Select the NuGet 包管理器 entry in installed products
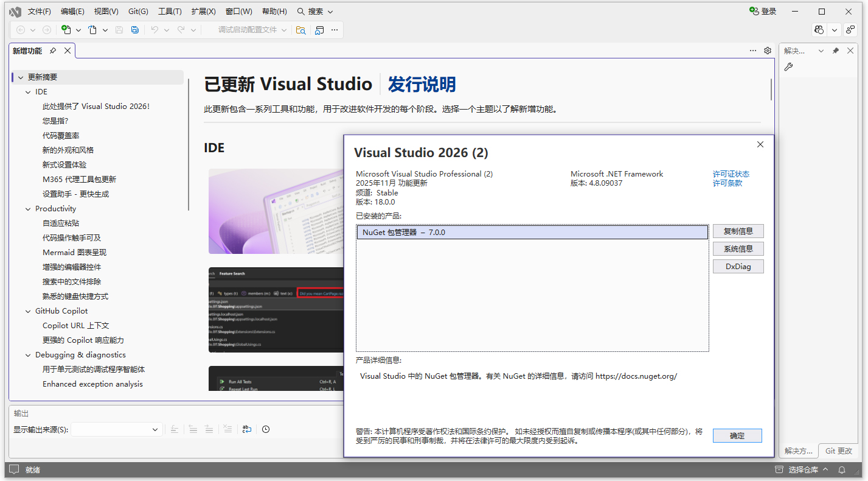Viewport: 868px width, 481px height. (532, 232)
